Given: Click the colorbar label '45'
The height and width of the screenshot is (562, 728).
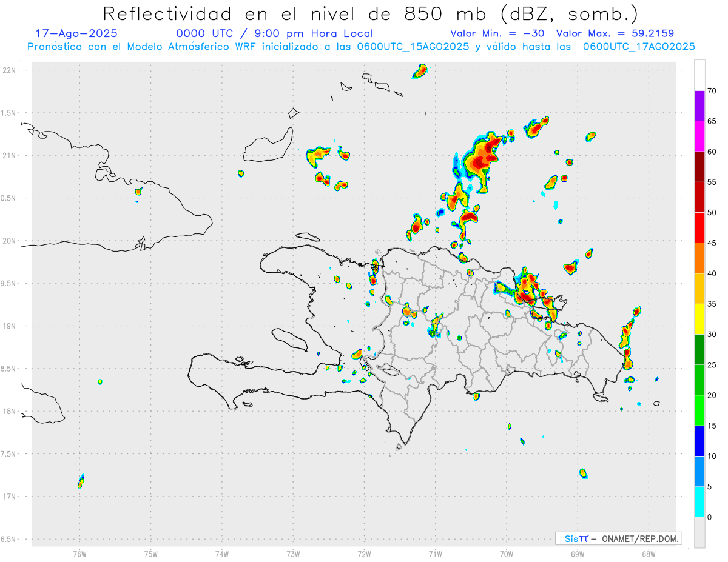Looking at the screenshot, I should pyautogui.click(x=712, y=243).
